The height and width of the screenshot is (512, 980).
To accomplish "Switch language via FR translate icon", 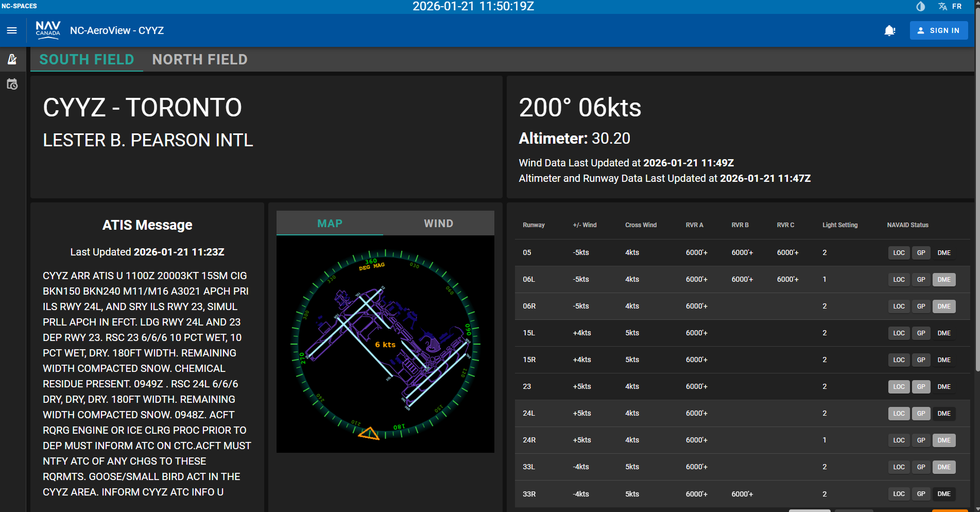I will point(943,6).
